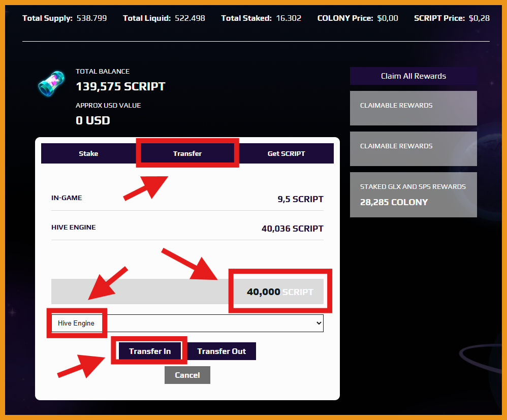Click the 0 USD approximate value
The image size is (507, 420).
pyautogui.click(x=93, y=120)
